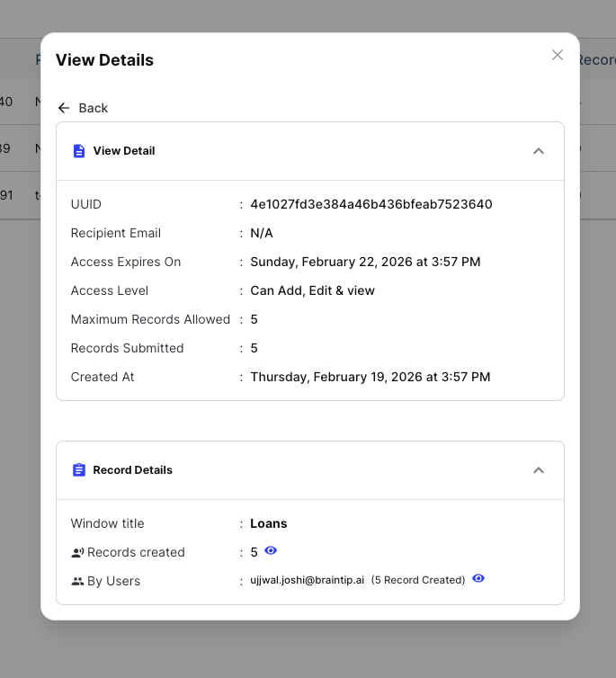Click the email ujjwal.joshi@braintip.ai

[307, 580]
